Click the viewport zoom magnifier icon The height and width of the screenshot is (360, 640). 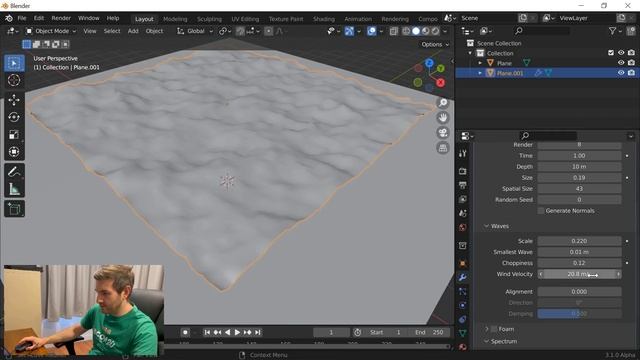(443, 103)
